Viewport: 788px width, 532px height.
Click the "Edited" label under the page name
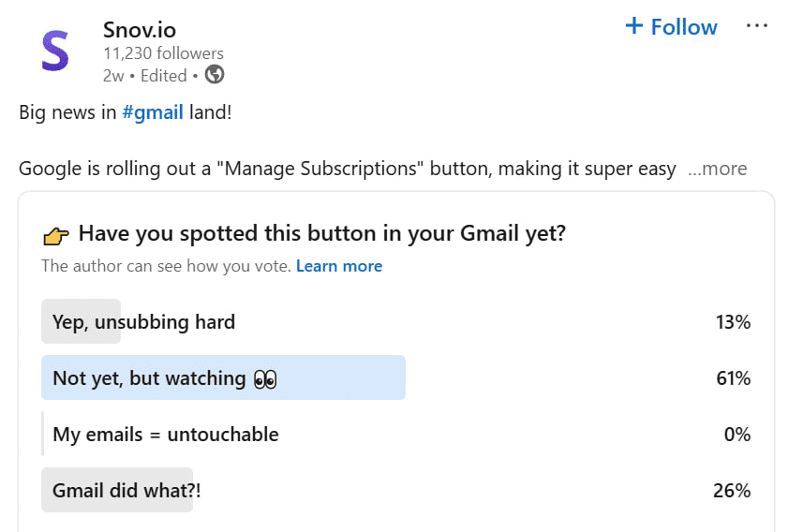point(164,76)
